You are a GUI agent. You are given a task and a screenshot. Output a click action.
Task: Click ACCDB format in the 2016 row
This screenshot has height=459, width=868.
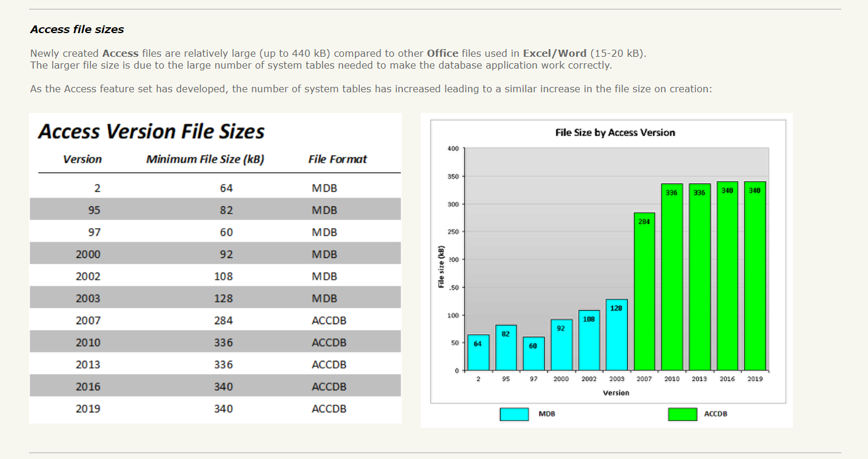[x=329, y=386]
